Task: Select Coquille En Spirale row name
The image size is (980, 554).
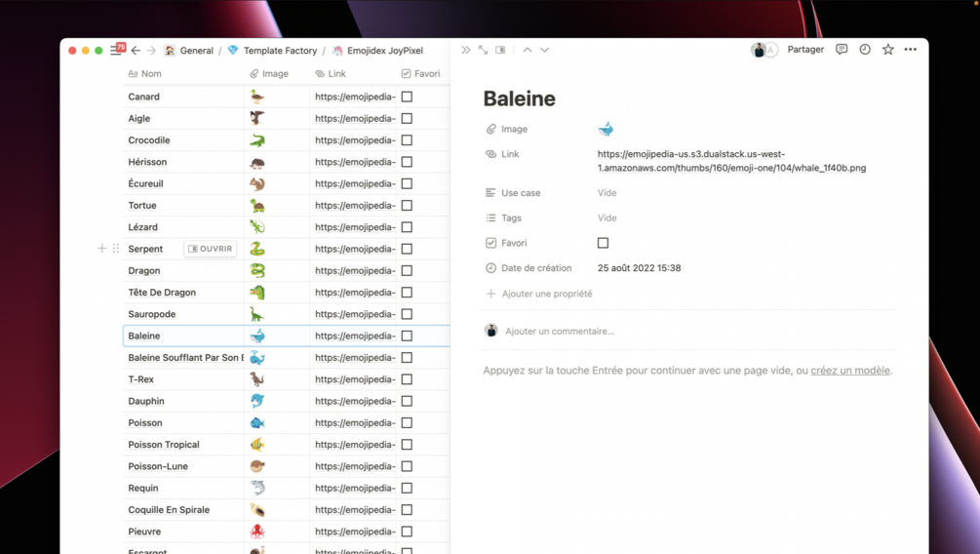Action: 169,509
